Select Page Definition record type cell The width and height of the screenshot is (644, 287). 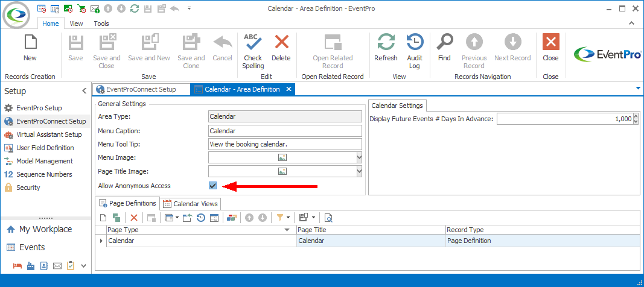coord(542,241)
